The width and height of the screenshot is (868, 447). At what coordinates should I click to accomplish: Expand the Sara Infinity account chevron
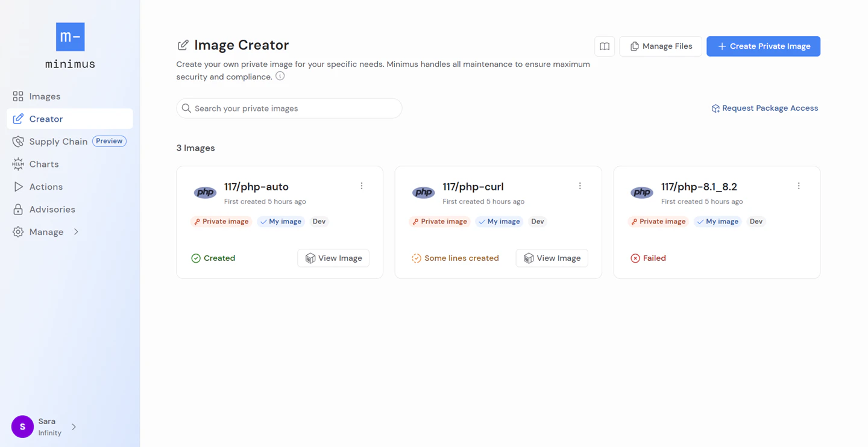click(74, 427)
